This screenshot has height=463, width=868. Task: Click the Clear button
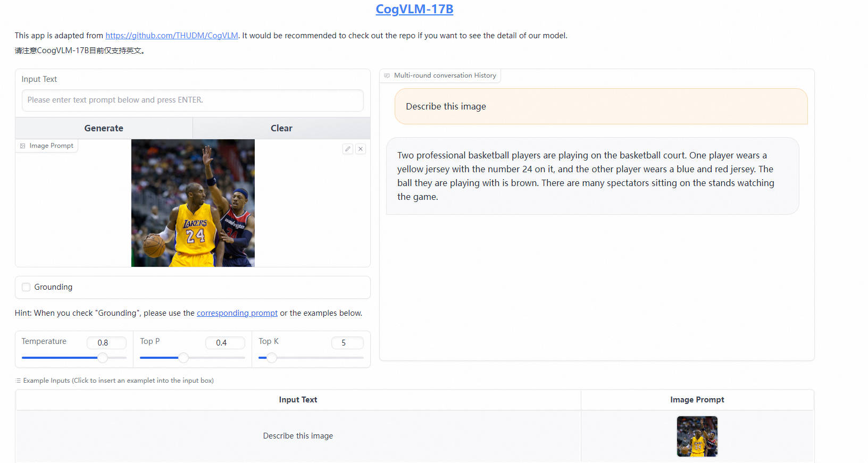[281, 128]
